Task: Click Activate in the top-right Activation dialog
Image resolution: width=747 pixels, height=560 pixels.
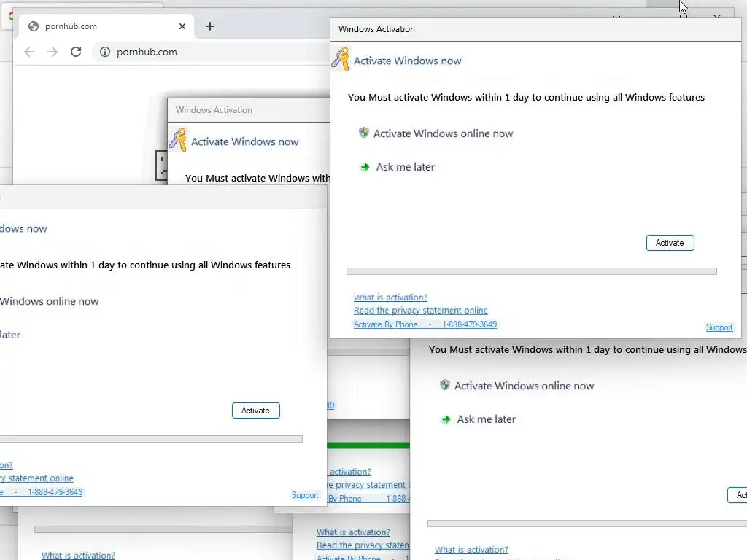Action: click(x=670, y=243)
